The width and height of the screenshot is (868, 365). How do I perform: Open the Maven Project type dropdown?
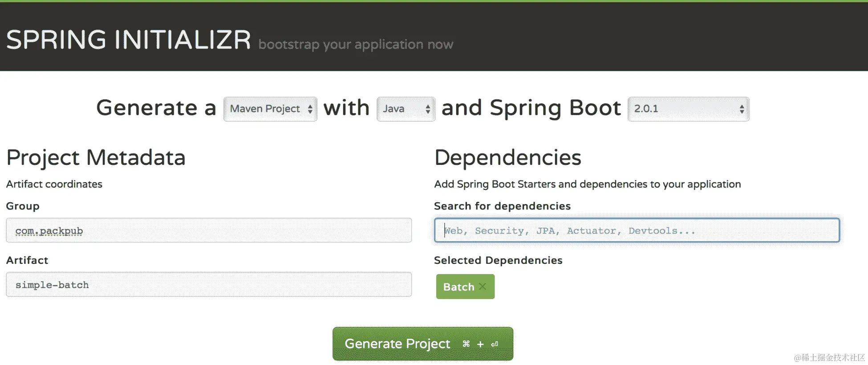click(270, 109)
